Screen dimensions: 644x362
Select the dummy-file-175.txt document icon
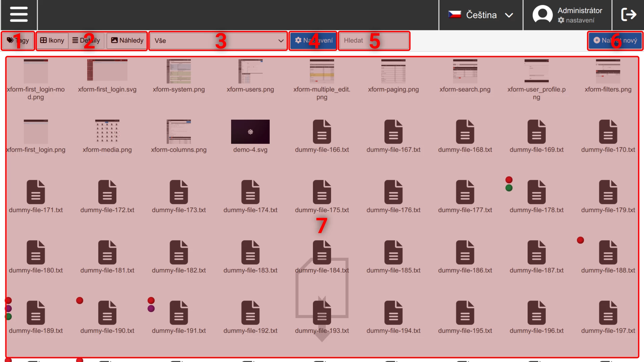tap(322, 192)
